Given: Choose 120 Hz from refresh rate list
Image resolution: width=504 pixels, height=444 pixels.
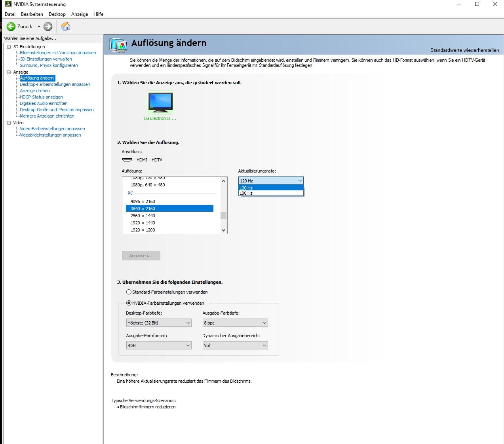Looking at the screenshot, I should pyautogui.click(x=271, y=188).
